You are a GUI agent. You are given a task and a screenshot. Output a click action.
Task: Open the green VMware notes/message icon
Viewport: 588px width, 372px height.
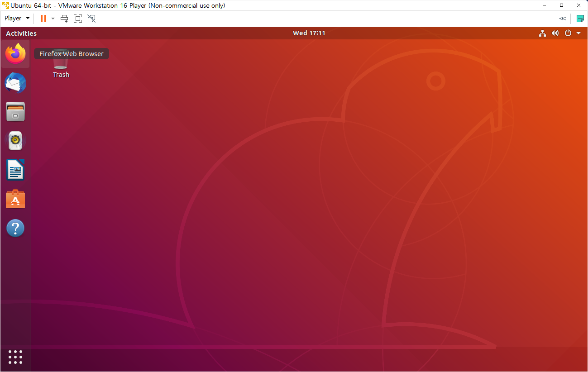pyautogui.click(x=580, y=19)
